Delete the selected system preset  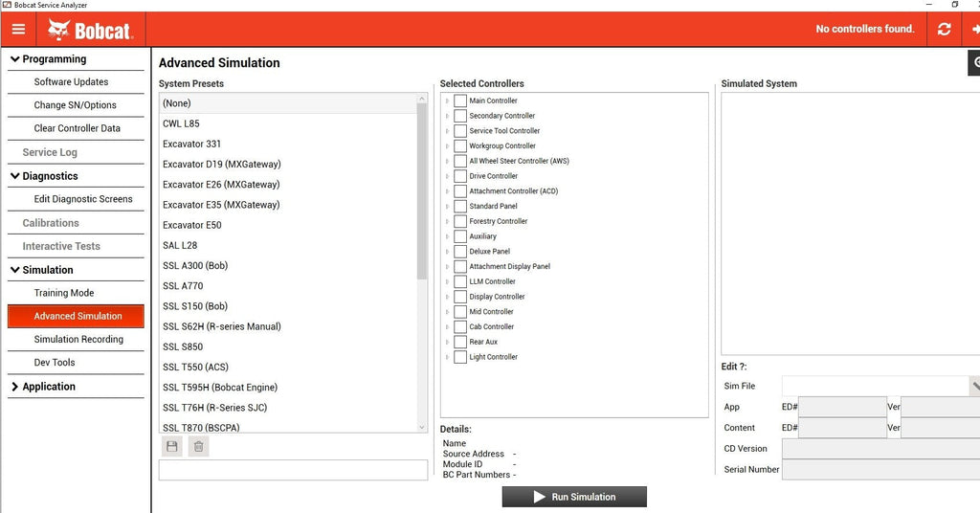(198, 446)
